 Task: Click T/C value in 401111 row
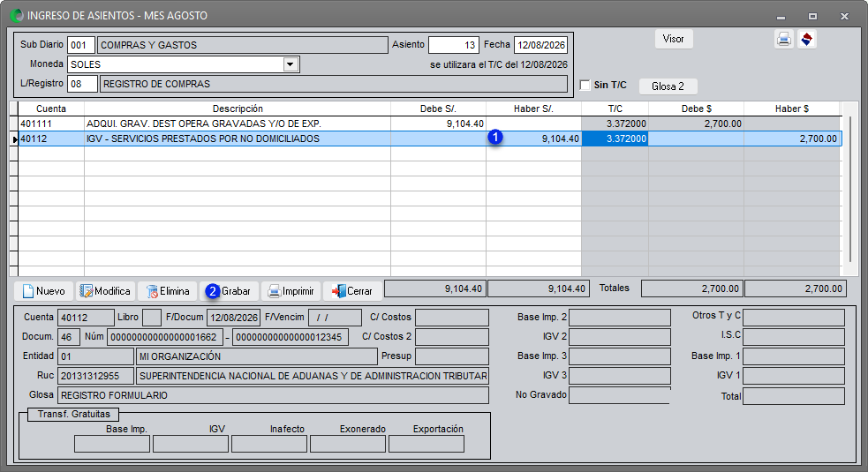click(x=615, y=124)
